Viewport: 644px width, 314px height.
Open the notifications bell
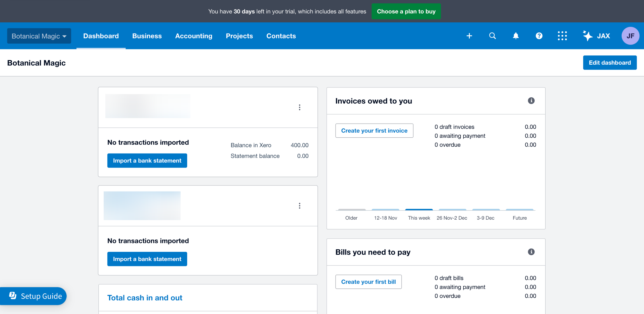(516, 36)
